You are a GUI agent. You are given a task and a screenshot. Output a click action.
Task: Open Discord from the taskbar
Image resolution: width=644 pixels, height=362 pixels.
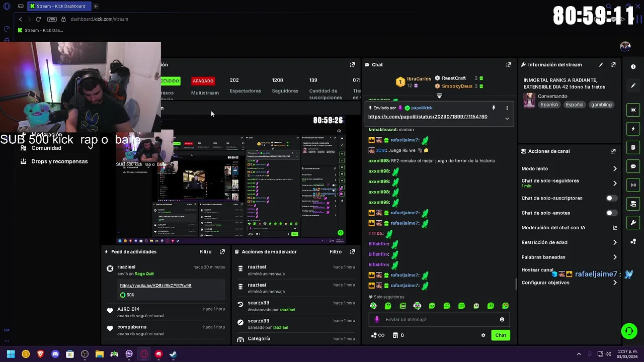pyautogui.click(x=55, y=354)
